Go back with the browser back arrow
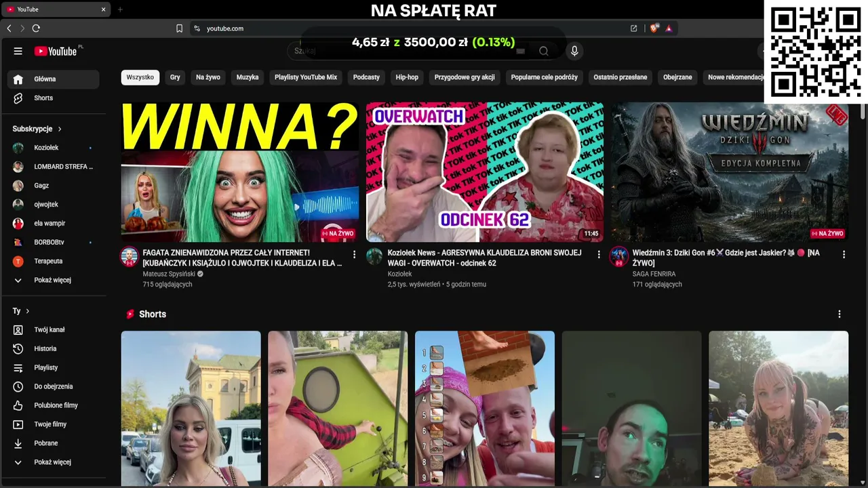Image resolution: width=868 pixels, height=488 pixels. [x=9, y=28]
